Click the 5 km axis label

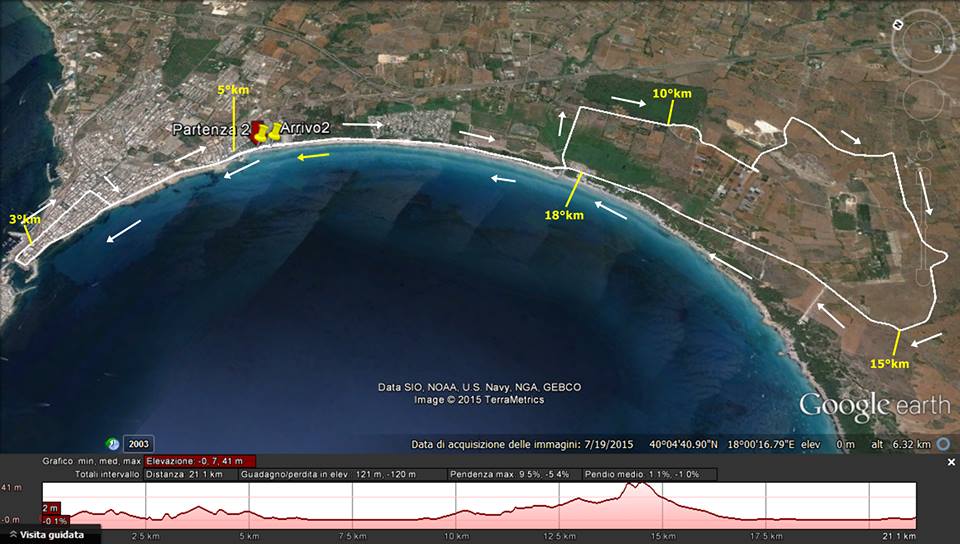(x=249, y=536)
